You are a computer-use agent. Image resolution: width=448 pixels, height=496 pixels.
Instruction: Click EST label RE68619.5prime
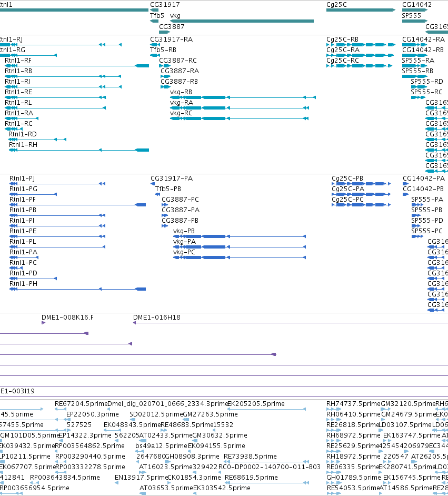click(x=251, y=478)
